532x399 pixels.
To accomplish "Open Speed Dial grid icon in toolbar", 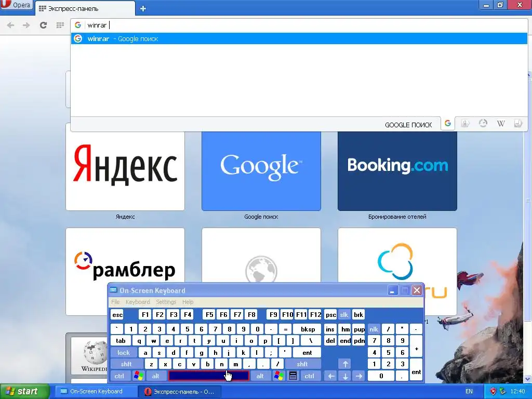I will pos(60,25).
